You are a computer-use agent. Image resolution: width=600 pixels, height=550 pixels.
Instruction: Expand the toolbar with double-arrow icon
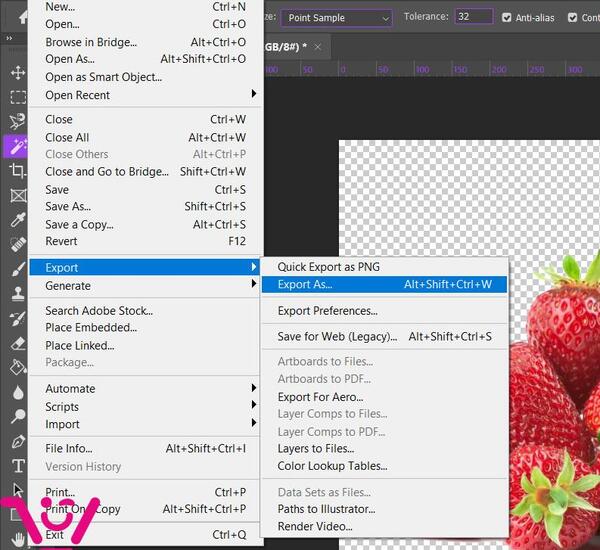(x=9, y=38)
